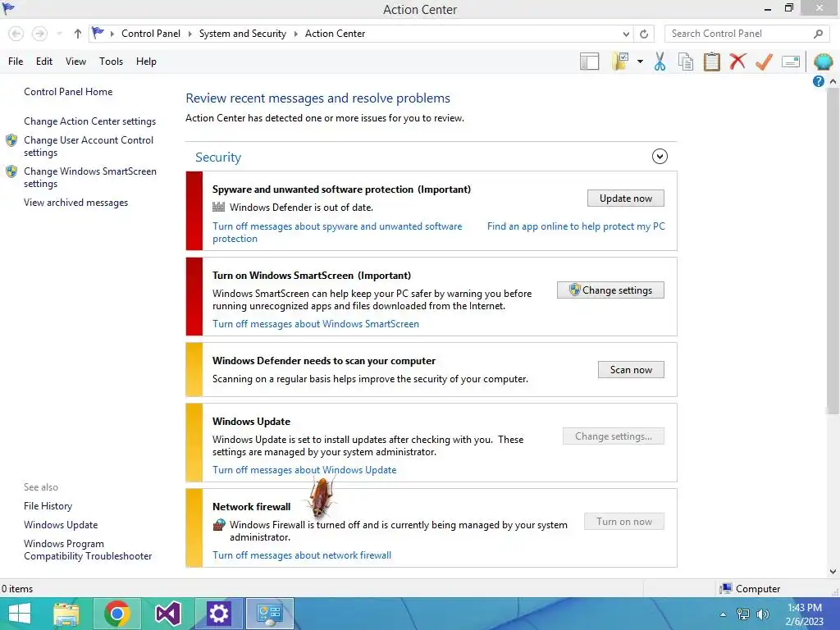Screen dimensions: 840x630
Task: Open File History under See also
Action: click(48, 505)
